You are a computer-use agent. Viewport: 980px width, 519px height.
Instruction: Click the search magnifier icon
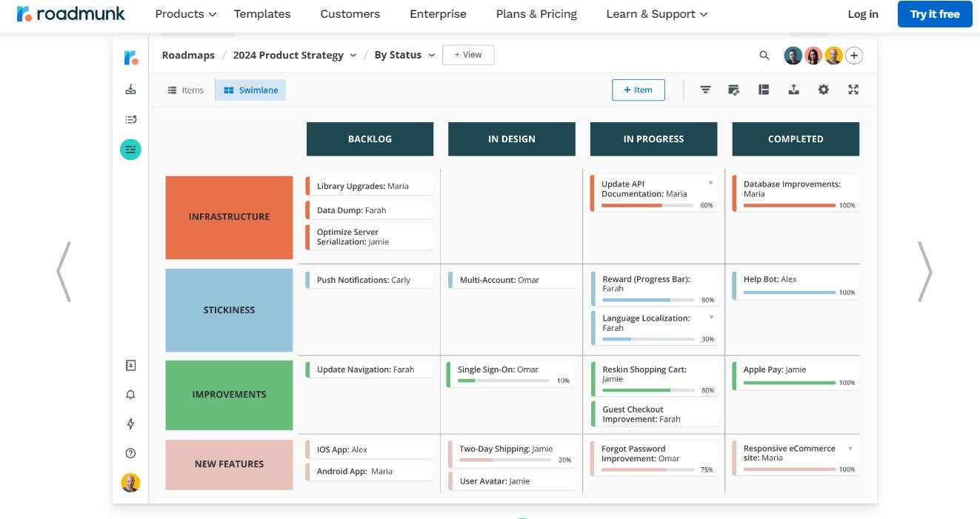764,56
